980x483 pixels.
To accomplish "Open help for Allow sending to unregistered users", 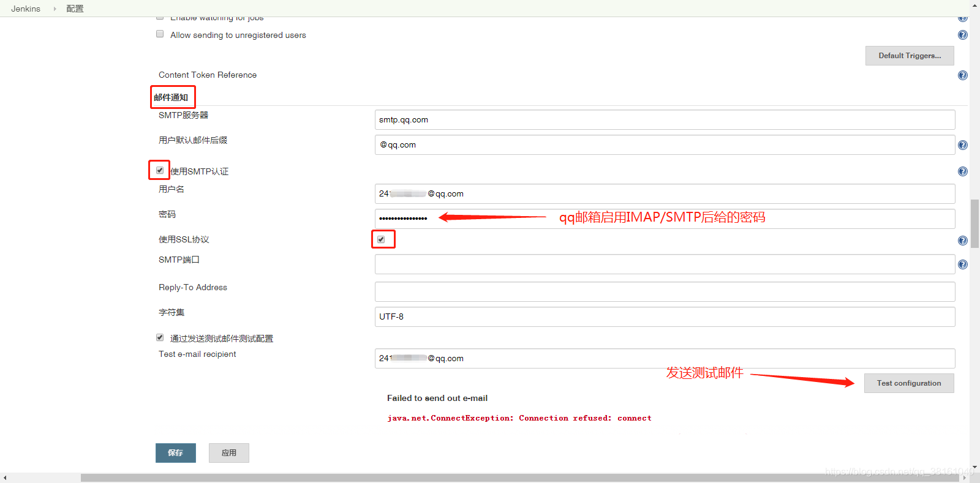I will [963, 35].
